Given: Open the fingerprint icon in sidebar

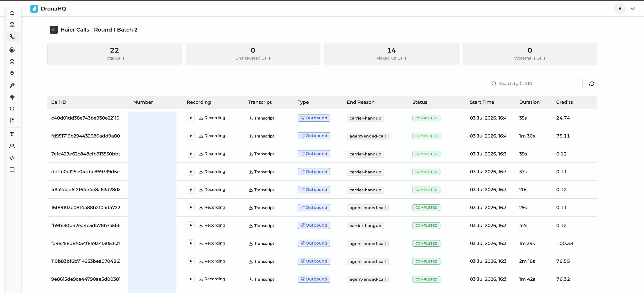Looking at the screenshot, I should coord(12,97).
